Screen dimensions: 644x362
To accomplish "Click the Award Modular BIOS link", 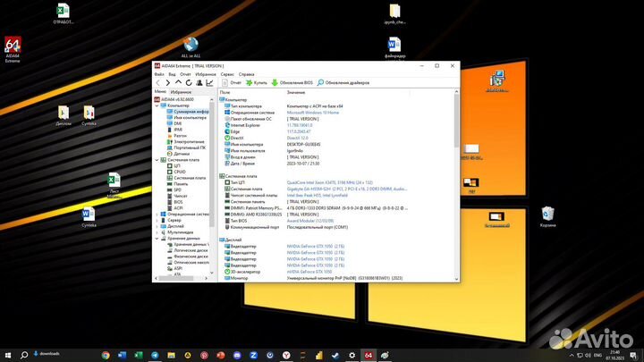I will 310,221.
